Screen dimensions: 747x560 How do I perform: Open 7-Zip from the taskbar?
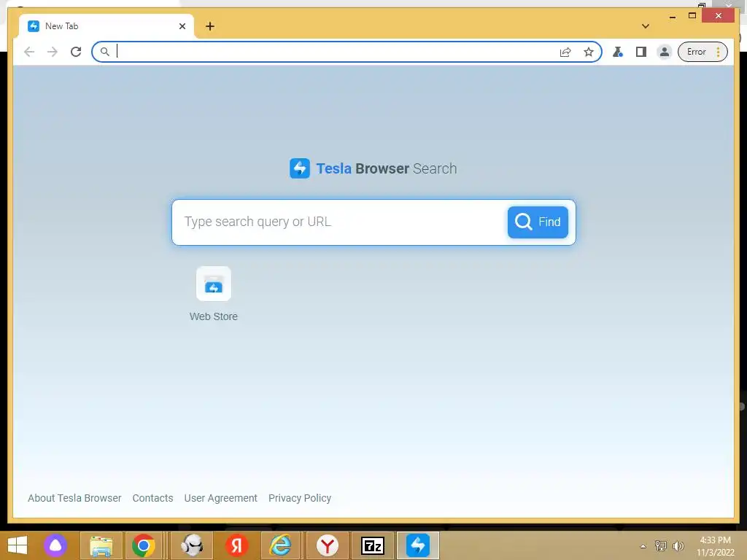[x=373, y=545]
